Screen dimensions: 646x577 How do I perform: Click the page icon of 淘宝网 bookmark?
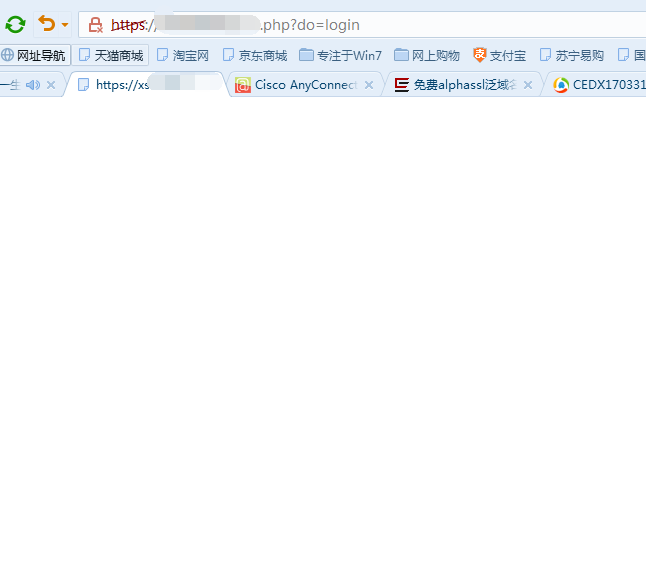point(162,55)
